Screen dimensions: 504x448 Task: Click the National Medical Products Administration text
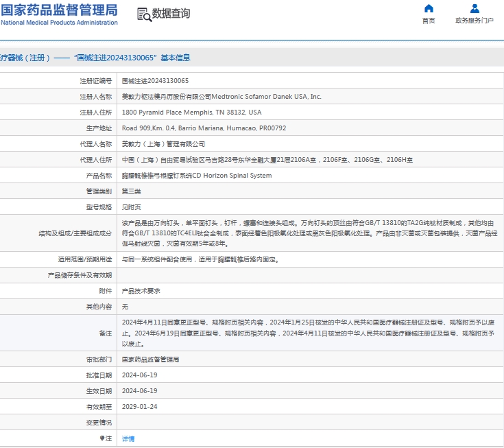tap(59, 23)
